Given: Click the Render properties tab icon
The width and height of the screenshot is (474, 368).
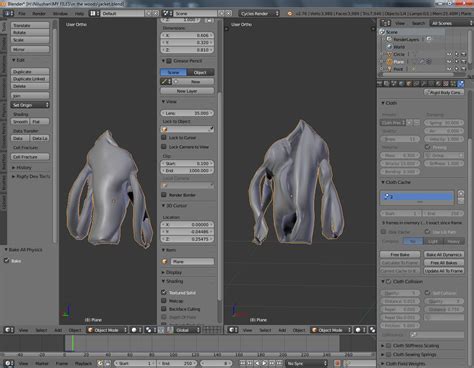Looking at the screenshot, I should tap(380, 84).
